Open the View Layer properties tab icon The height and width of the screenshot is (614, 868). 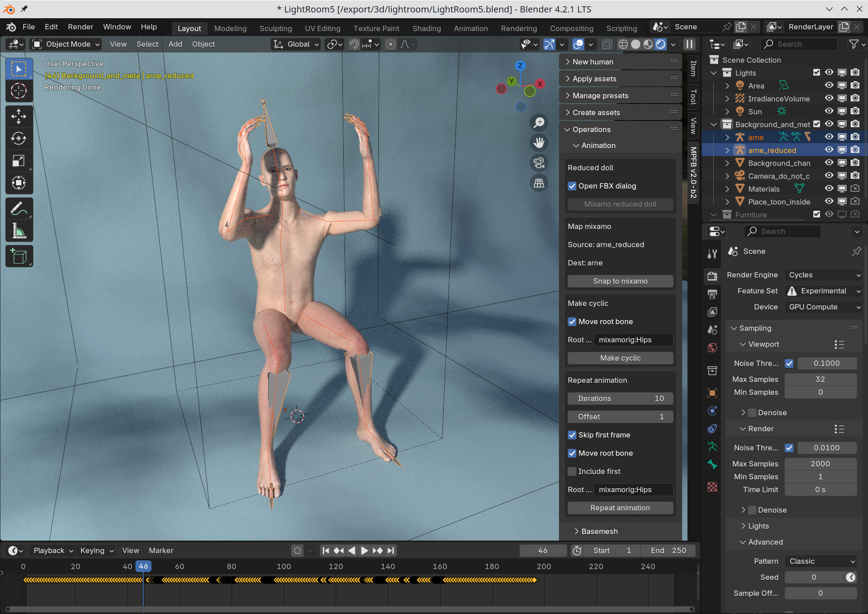pyautogui.click(x=712, y=312)
